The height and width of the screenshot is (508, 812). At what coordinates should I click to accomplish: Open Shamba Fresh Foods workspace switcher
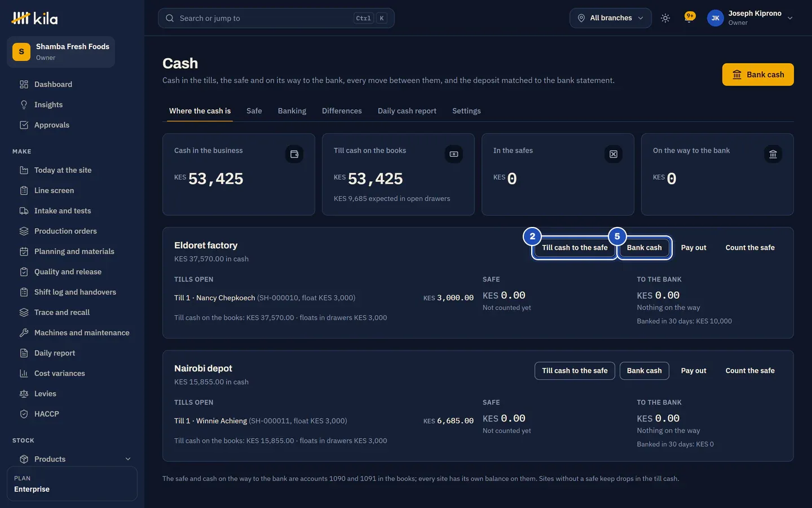pyautogui.click(x=61, y=52)
